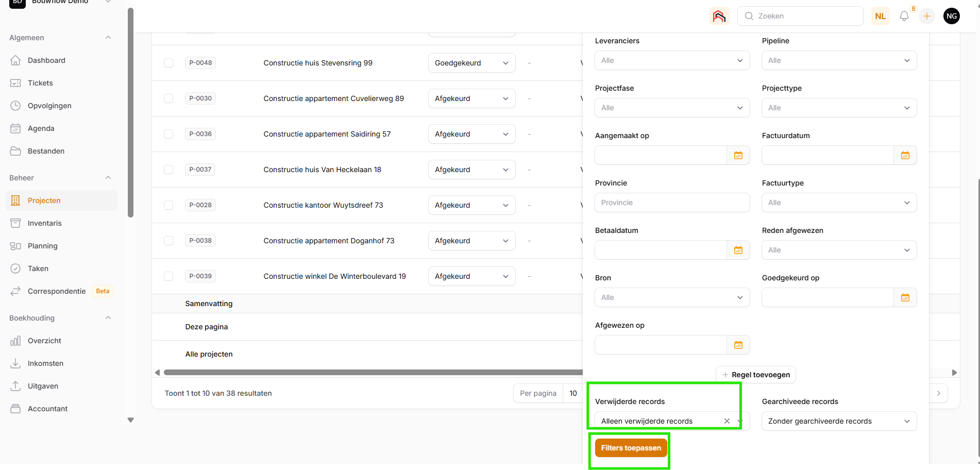Open calendar picker for Factuurdatum

[x=905, y=155]
